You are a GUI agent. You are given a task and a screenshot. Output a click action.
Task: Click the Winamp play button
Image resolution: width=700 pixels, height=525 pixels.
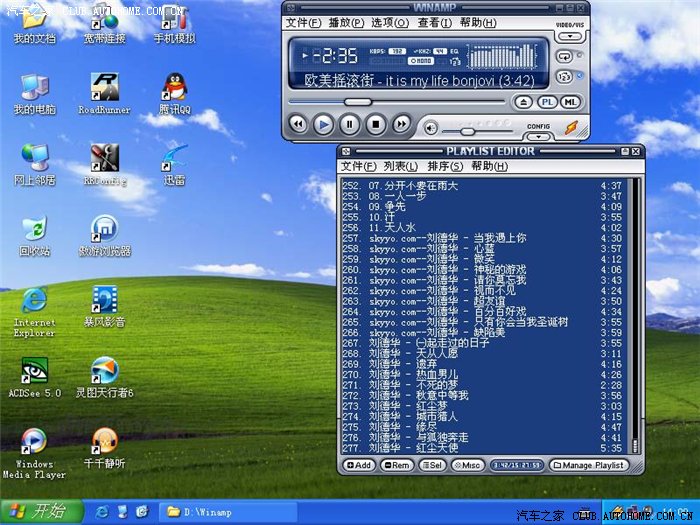coord(323,124)
